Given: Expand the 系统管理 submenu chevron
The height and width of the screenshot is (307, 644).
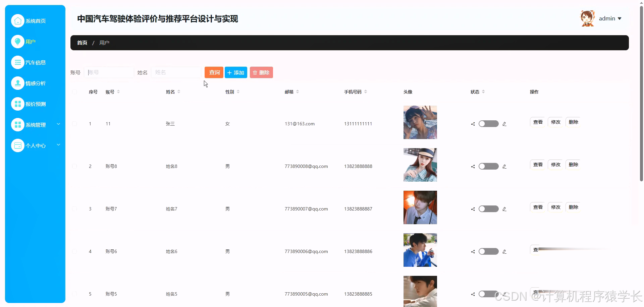Looking at the screenshot, I should (58, 124).
